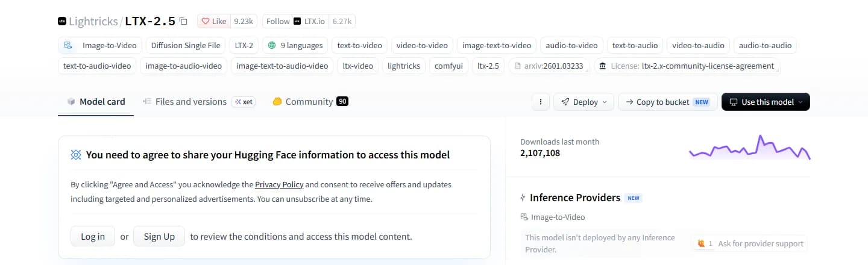Like the LTX-2.5 model
This screenshot has height=265, width=868.
[x=214, y=21]
